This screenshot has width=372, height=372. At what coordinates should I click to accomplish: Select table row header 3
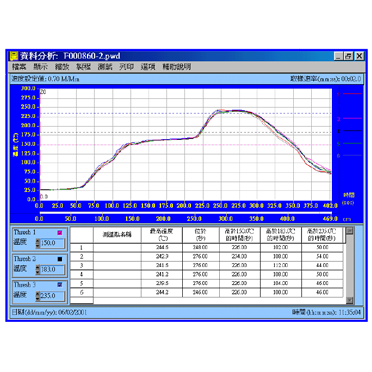[x=82, y=266]
